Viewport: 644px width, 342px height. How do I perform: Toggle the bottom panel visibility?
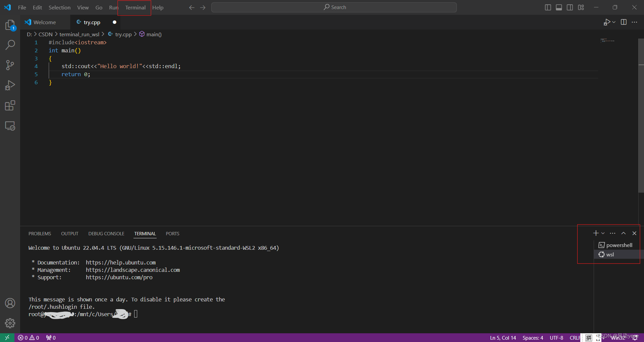(559, 7)
